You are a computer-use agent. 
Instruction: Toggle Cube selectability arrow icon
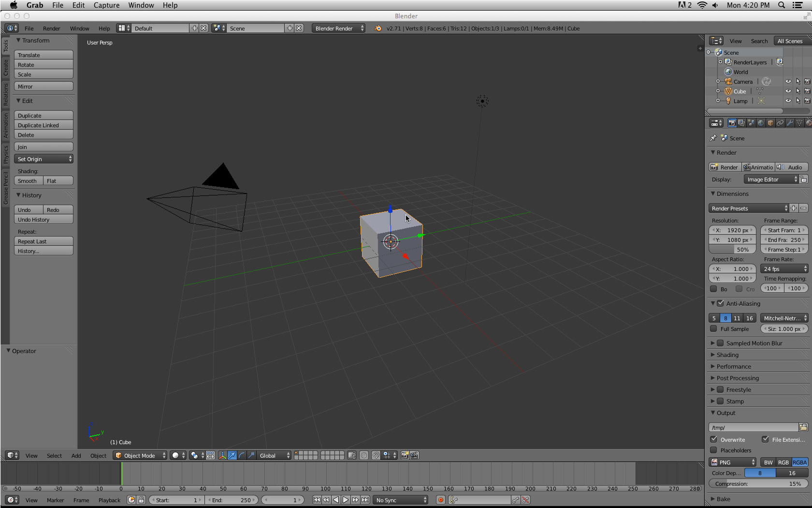pyautogui.click(x=798, y=91)
